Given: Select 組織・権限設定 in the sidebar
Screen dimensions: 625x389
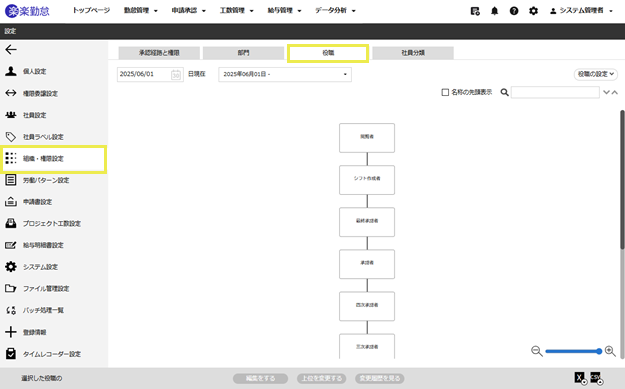Looking at the screenshot, I should (54, 159).
